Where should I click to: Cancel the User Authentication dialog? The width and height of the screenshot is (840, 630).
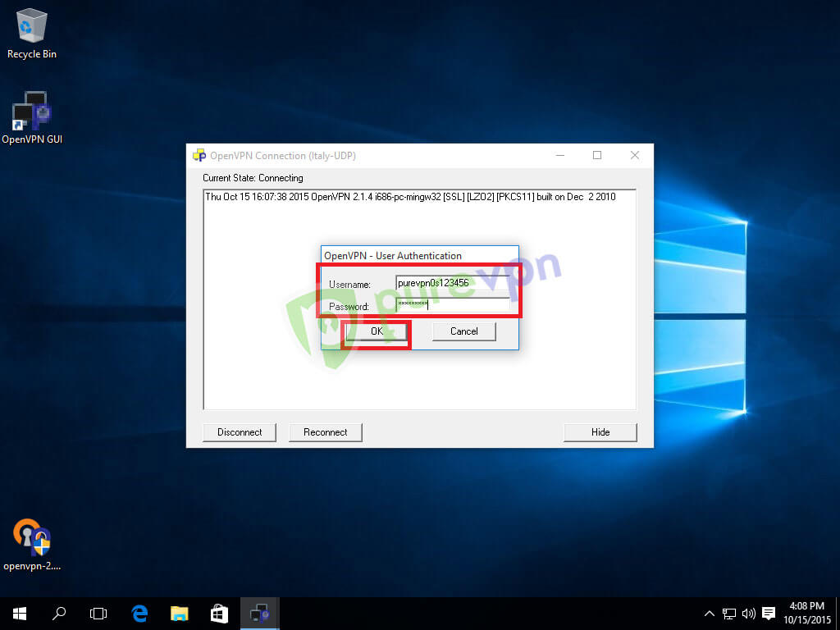464,331
